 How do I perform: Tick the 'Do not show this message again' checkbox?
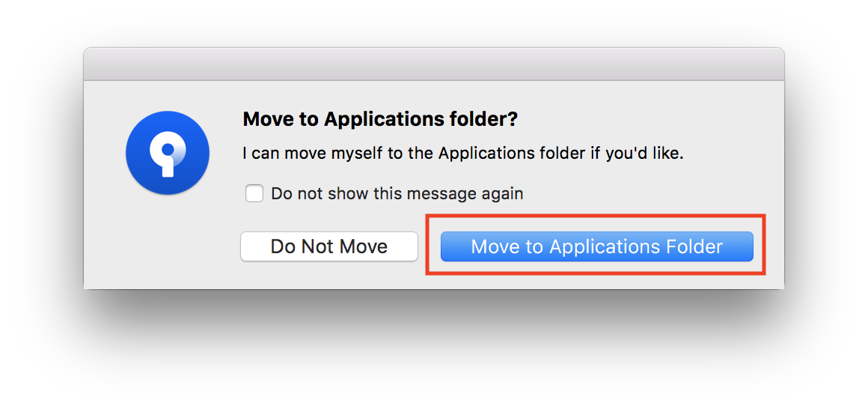254,193
